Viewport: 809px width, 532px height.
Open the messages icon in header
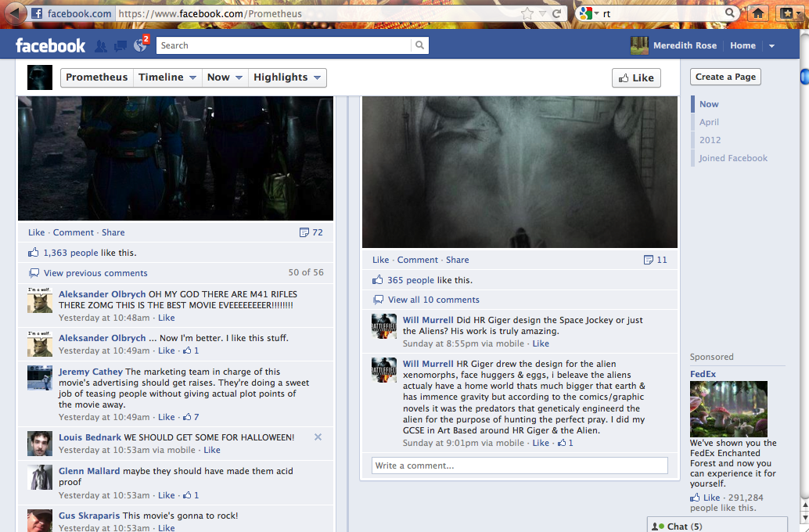click(x=120, y=46)
